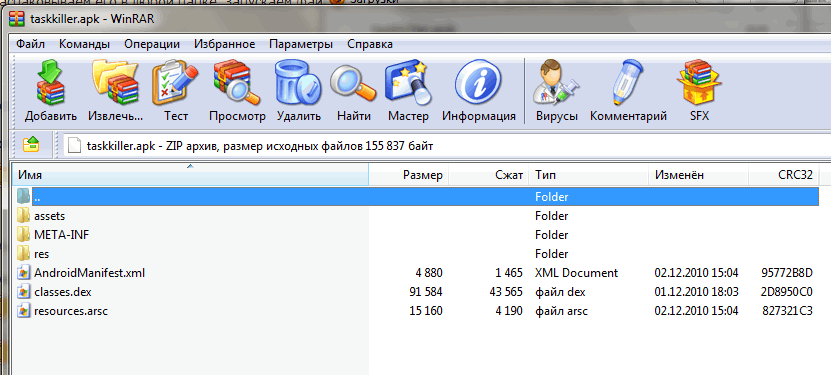Viewport: 831px width, 375px height.
Task: Open the Справка menu
Action: point(370,44)
